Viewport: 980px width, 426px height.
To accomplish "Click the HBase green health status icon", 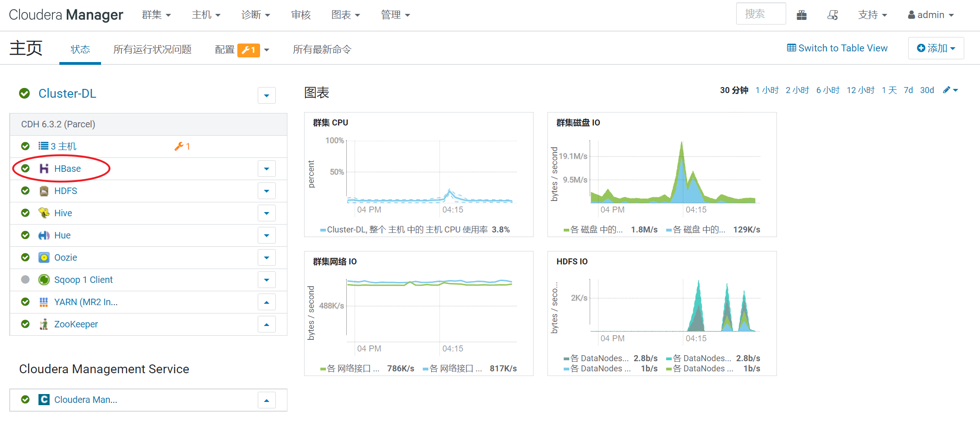I will click(x=25, y=169).
